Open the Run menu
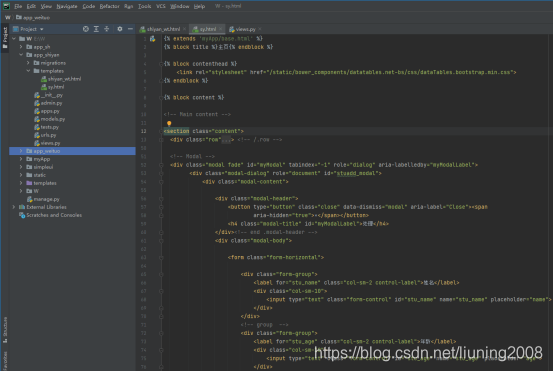553x372 pixels. [128, 6]
